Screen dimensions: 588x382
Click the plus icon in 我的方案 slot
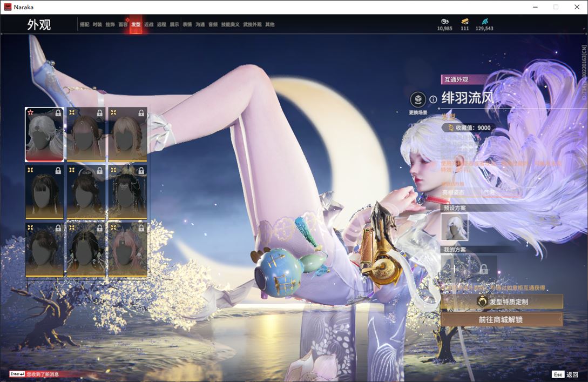pos(455,269)
